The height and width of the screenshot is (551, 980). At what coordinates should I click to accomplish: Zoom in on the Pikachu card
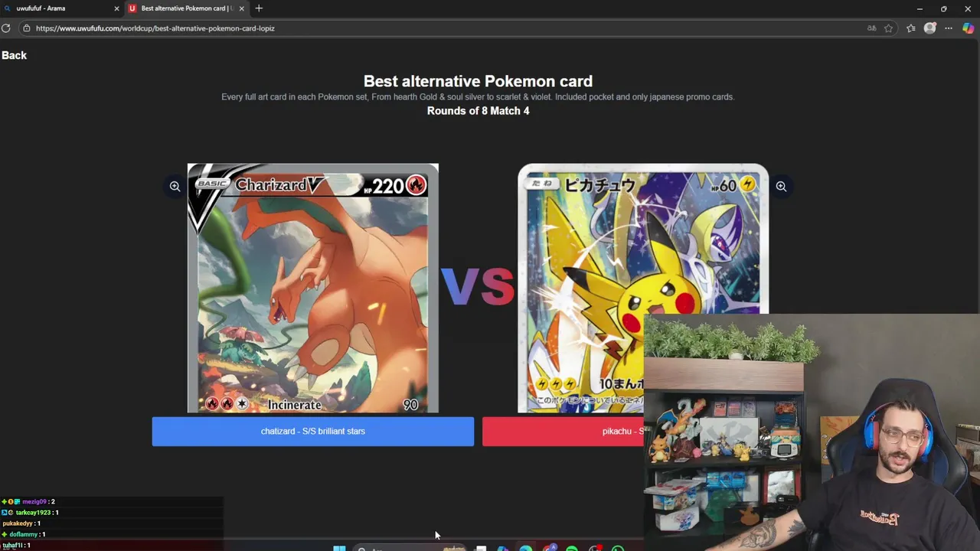781,186
